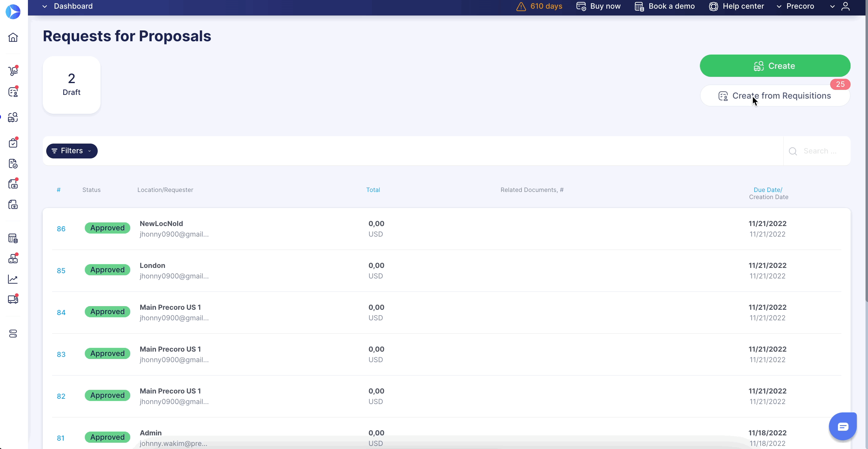868x449 pixels.
Task: Click Approved status of request 86
Action: click(107, 228)
